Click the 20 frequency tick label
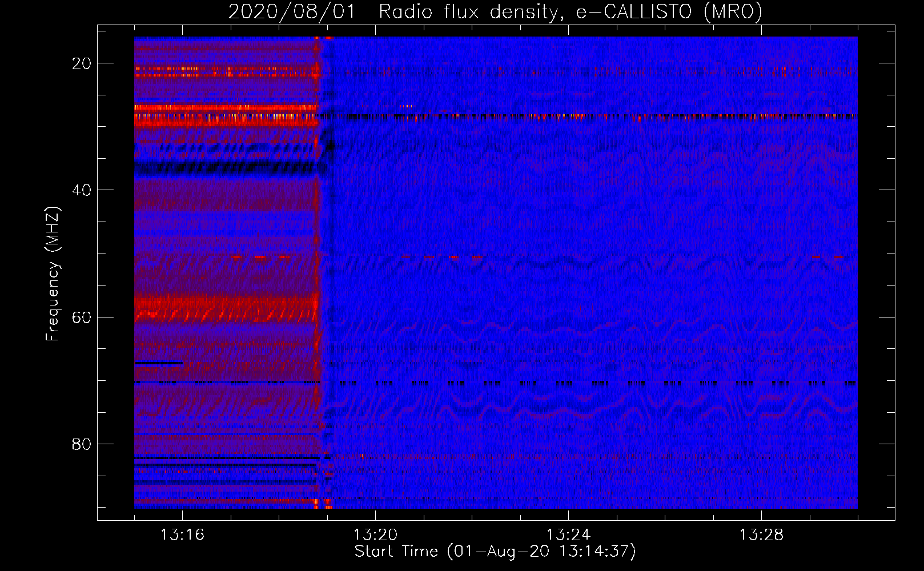The image size is (924, 571). coord(82,63)
